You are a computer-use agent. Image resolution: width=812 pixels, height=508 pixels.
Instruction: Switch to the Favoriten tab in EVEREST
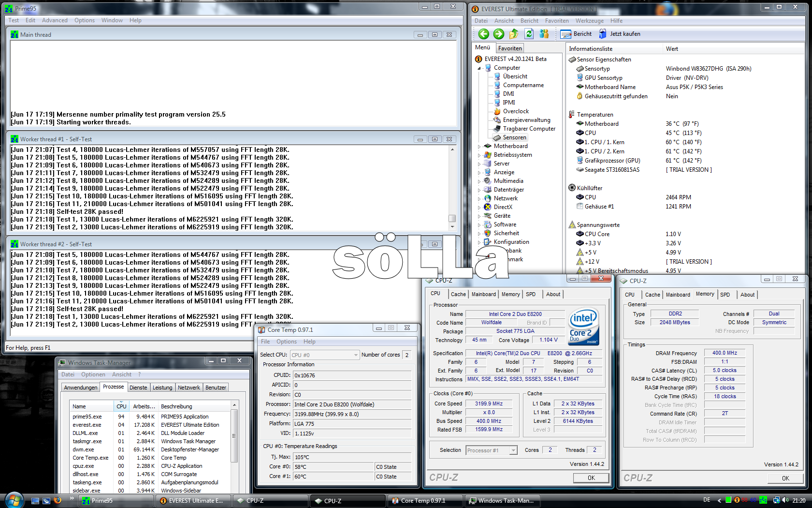click(x=510, y=48)
